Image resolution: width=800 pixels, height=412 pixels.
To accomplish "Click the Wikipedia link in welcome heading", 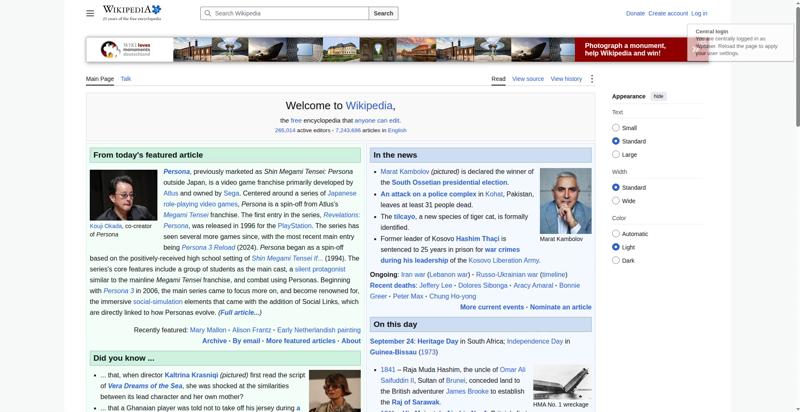I will pos(369,106).
